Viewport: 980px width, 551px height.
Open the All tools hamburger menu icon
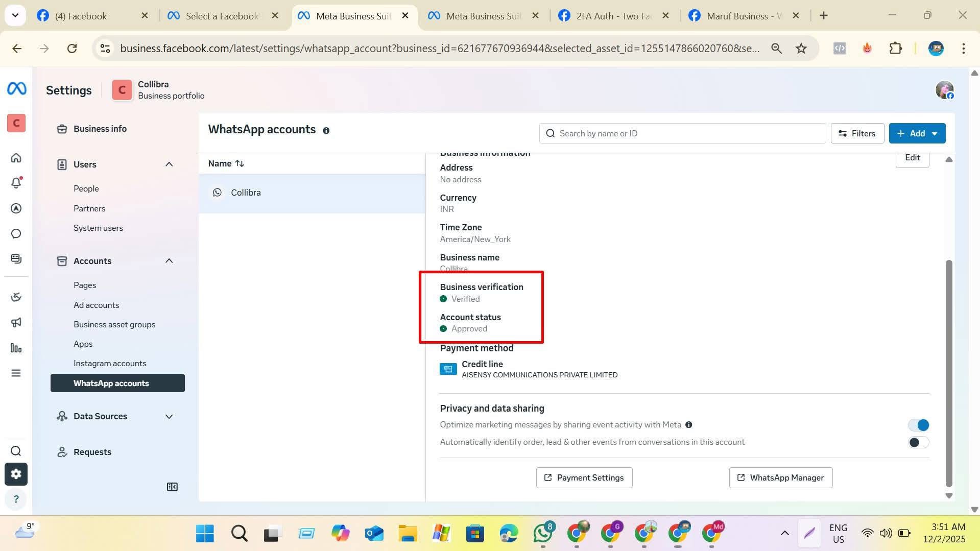tap(16, 373)
